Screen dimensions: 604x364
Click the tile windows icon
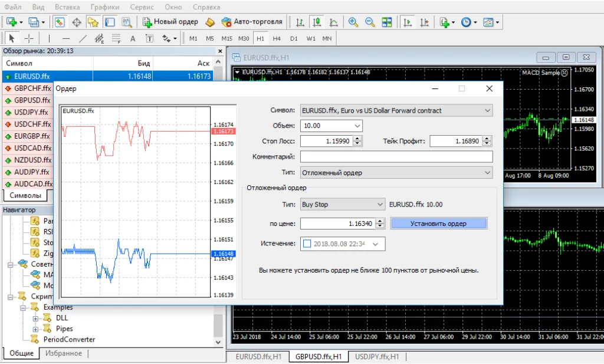coord(387,22)
